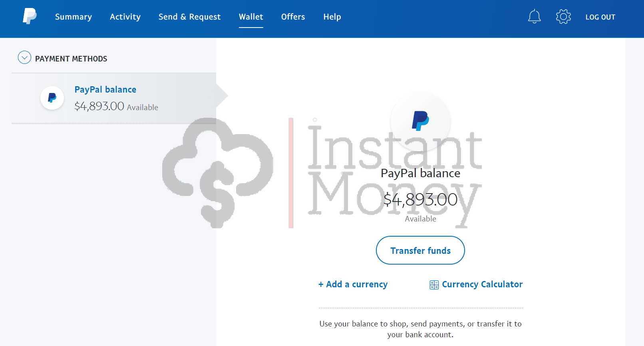Click the large $4,893.00 balance amount
Viewport: 644px width, 346px height.
(420, 199)
